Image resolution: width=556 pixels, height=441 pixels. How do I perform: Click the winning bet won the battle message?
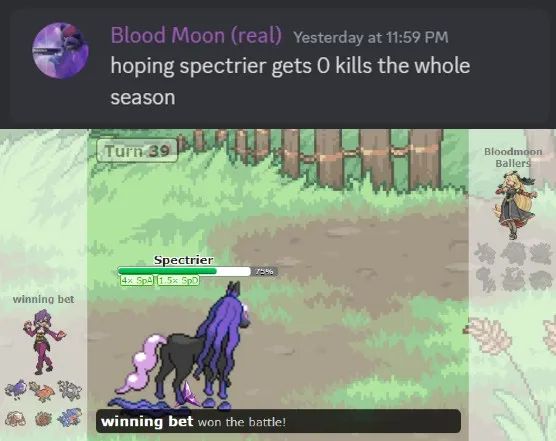(x=193, y=422)
